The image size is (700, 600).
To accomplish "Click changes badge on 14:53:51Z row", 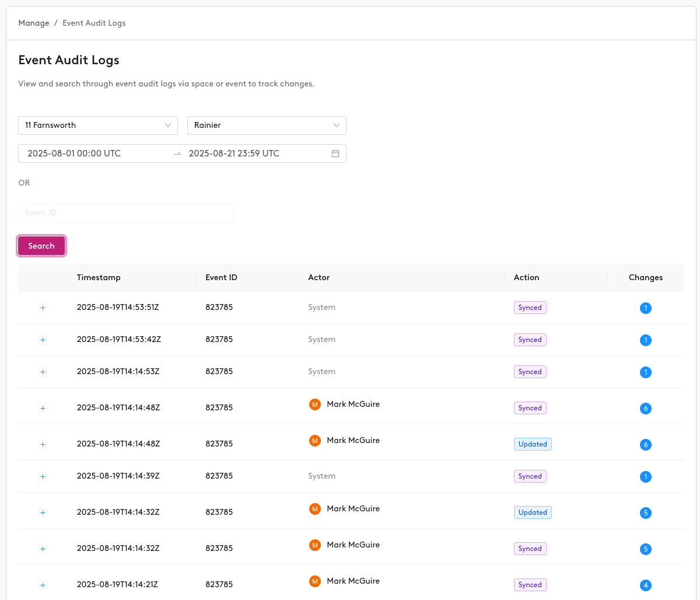I will coord(645,308).
